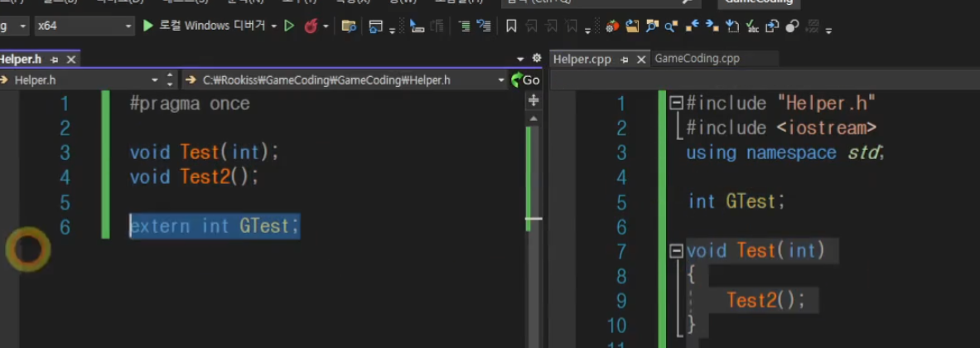Collapse the #include block in Helper.cpp
Viewport: 980px width, 348px height.
[676, 103]
